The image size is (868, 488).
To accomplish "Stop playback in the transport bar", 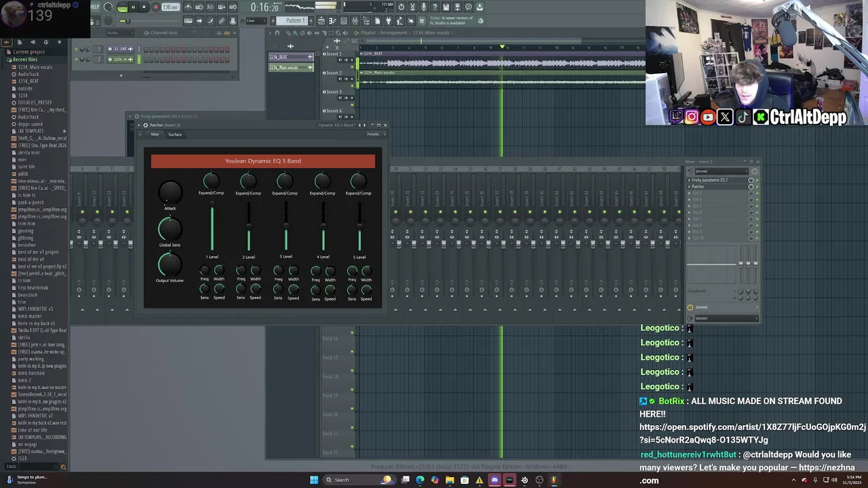I will (x=144, y=7).
